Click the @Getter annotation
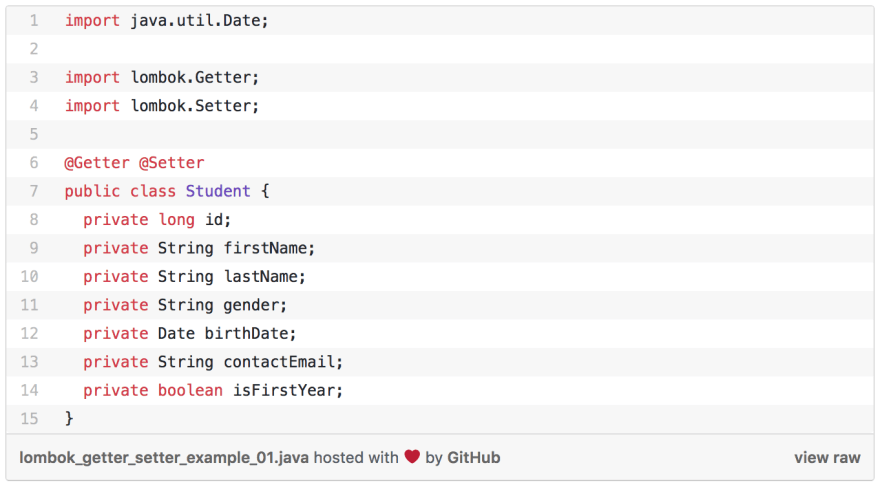 97,163
